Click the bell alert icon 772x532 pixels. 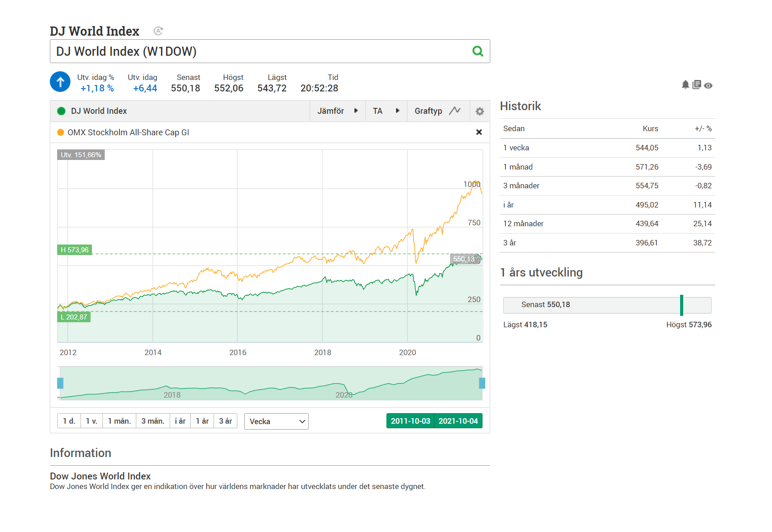685,85
